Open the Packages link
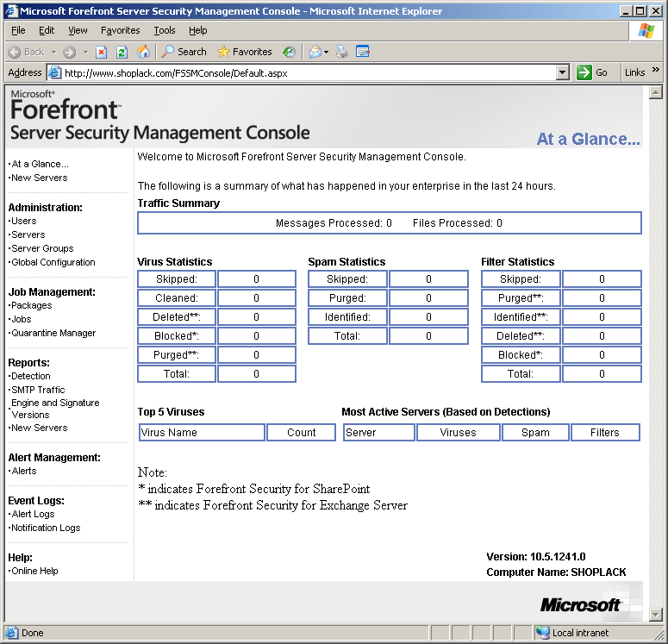This screenshot has height=644, width=668. click(x=32, y=305)
